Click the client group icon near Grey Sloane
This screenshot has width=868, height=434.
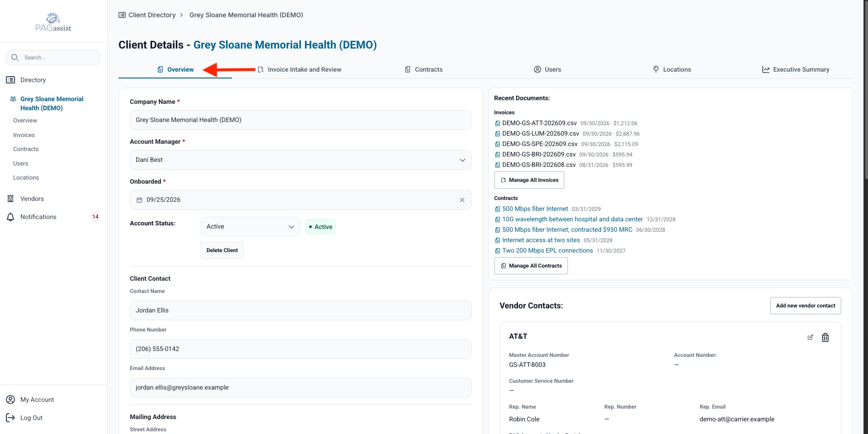coord(13,99)
